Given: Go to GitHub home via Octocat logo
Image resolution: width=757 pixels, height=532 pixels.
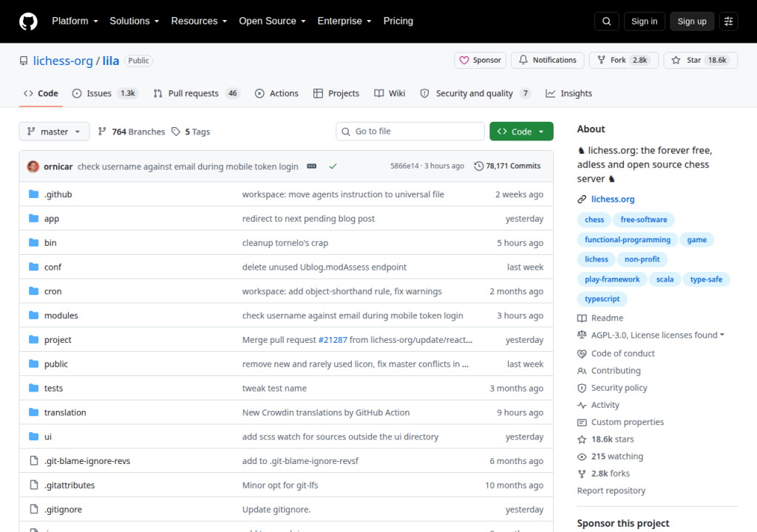Looking at the screenshot, I should coord(28,21).
